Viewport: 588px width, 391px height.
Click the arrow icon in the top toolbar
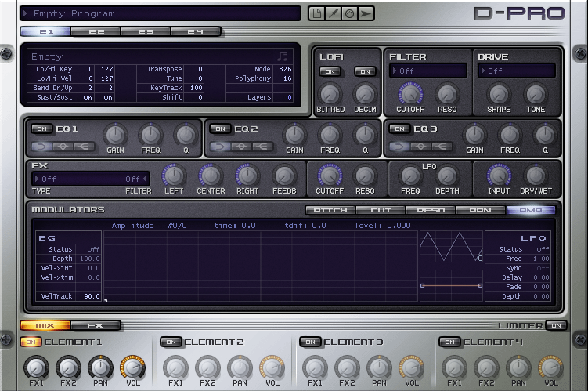pos(366,14)
